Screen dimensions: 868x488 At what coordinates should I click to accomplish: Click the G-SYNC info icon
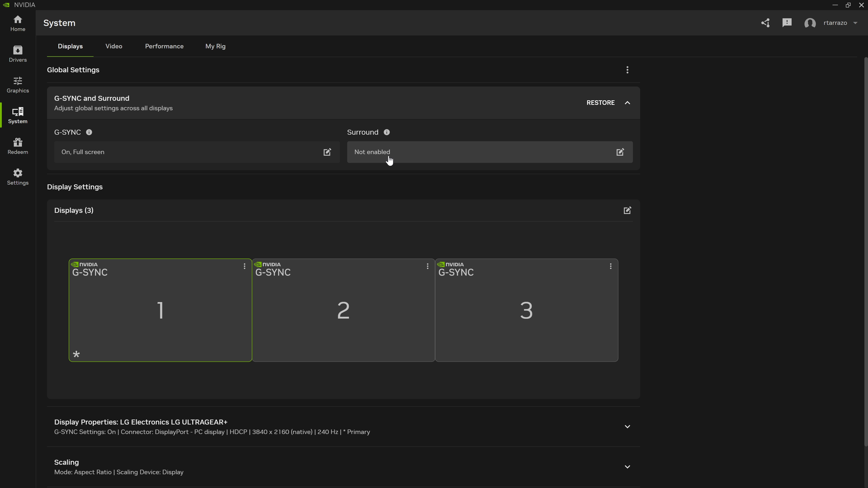(89, 132)
